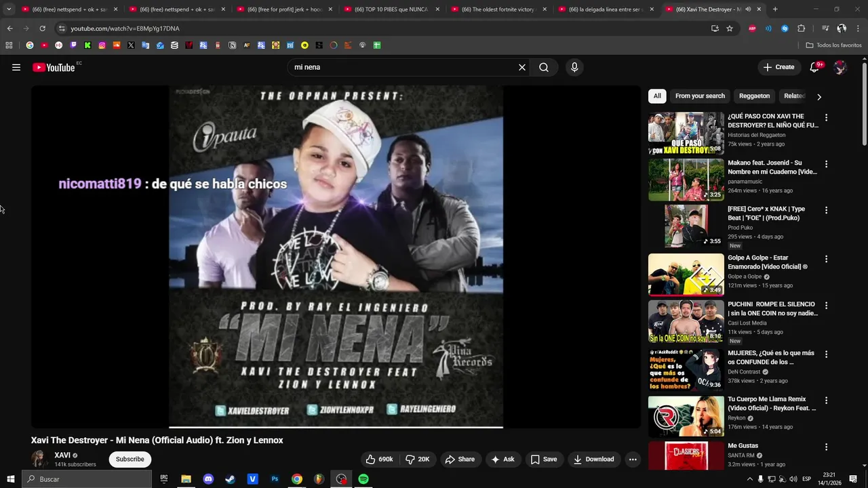This screenshot has width=868, height=488.
Task: Open the tab search dropdown arrow
Action: tap(9, 9)
